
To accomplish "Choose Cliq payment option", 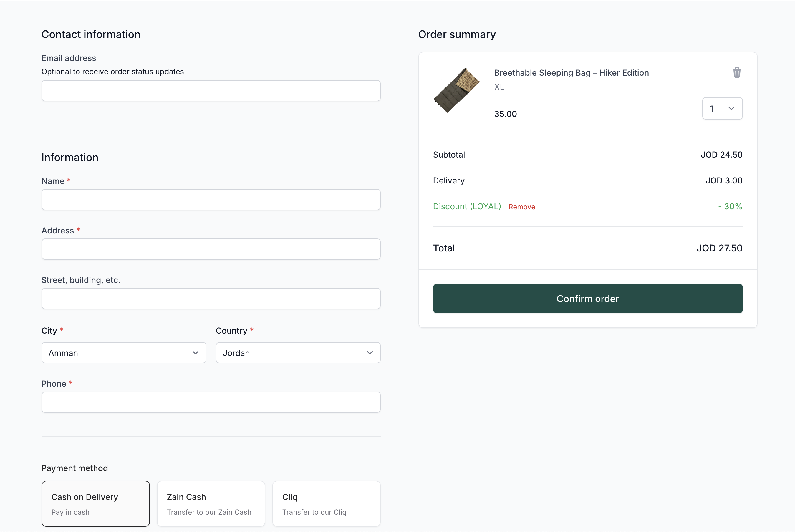I will tap(326, 503).
